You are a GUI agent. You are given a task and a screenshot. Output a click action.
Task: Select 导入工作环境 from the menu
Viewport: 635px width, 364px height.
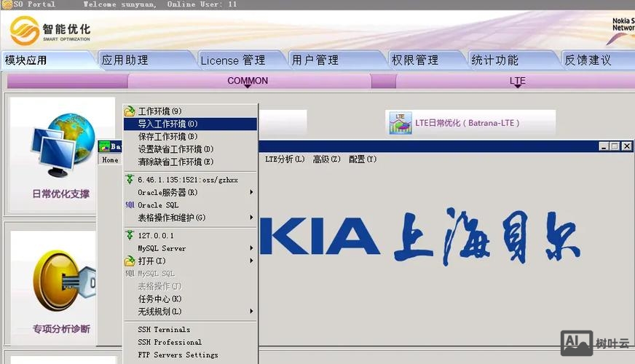167,124
